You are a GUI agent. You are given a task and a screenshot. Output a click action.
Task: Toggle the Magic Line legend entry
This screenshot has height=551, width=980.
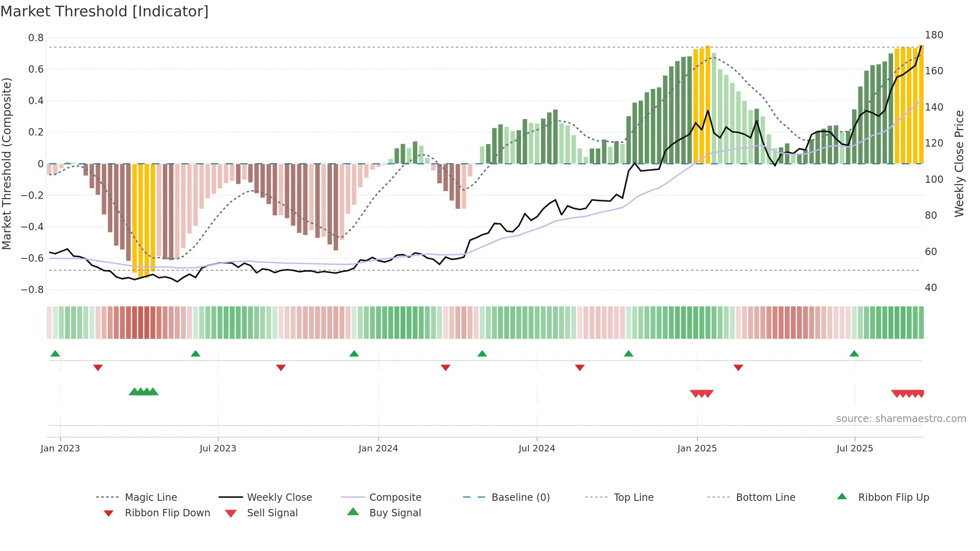coord(137,497)
